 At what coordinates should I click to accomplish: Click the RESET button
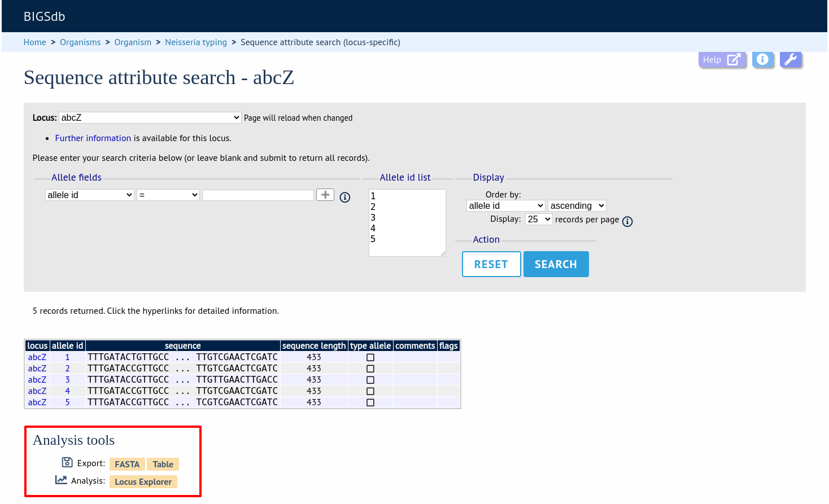[491, 264]
